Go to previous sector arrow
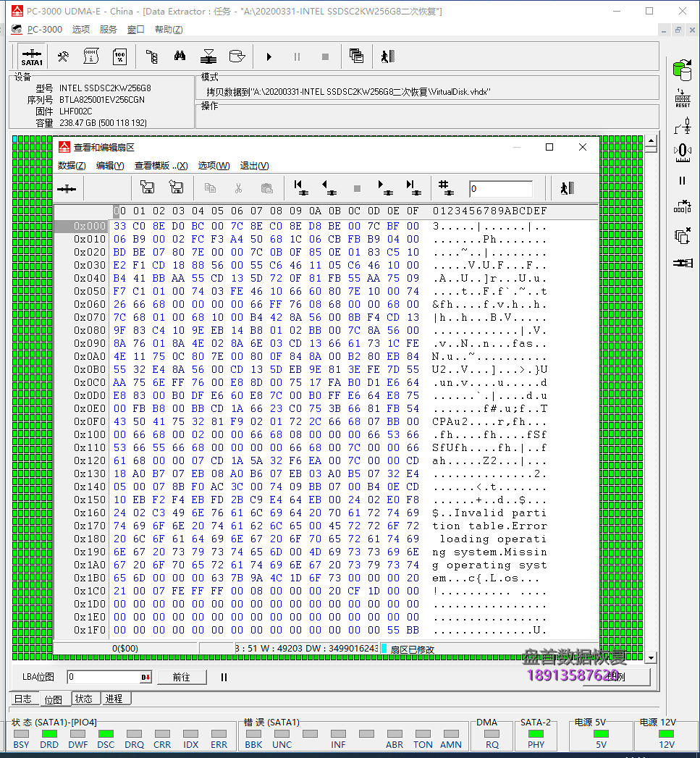The image size is (700, 758). tap(329, 188)
